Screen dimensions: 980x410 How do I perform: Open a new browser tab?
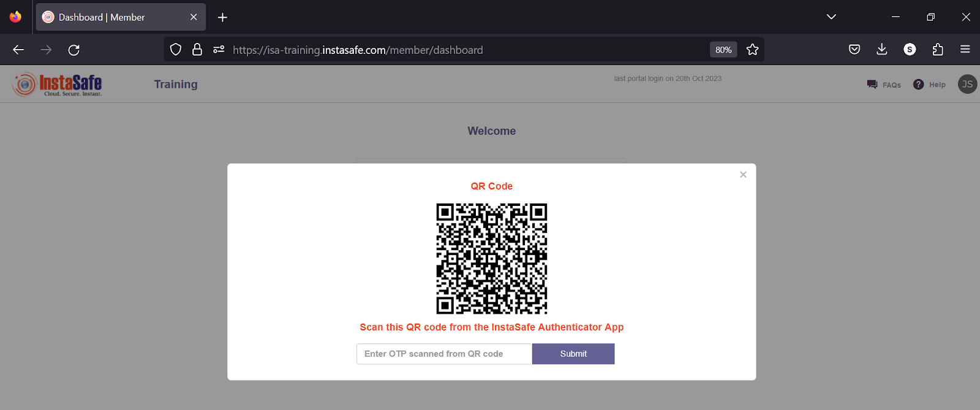[x=222, y=17]
